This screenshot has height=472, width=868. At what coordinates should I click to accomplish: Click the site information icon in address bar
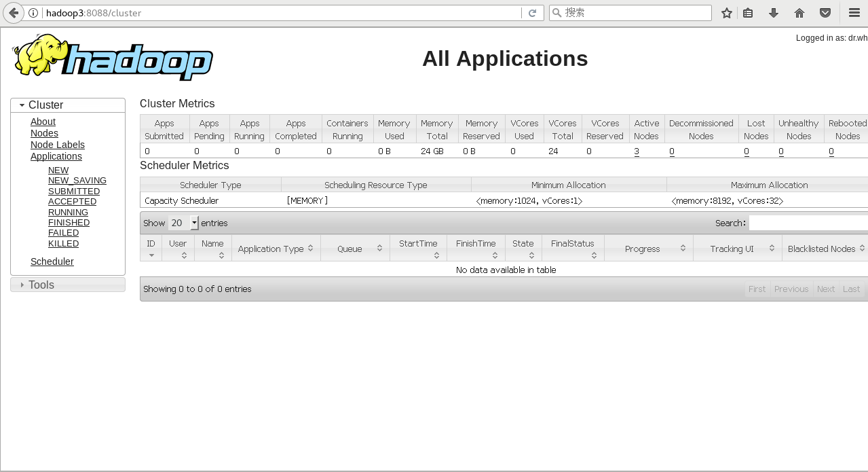coord(33,13)
